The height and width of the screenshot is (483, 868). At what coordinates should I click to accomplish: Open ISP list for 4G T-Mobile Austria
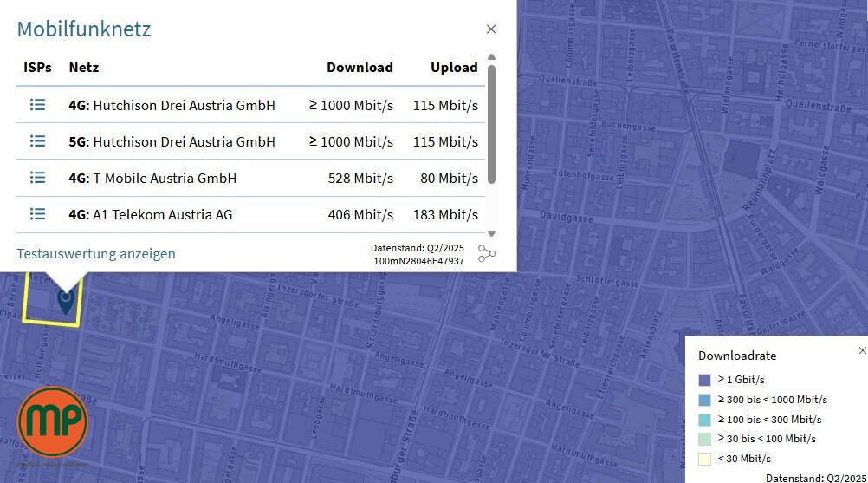37,178
